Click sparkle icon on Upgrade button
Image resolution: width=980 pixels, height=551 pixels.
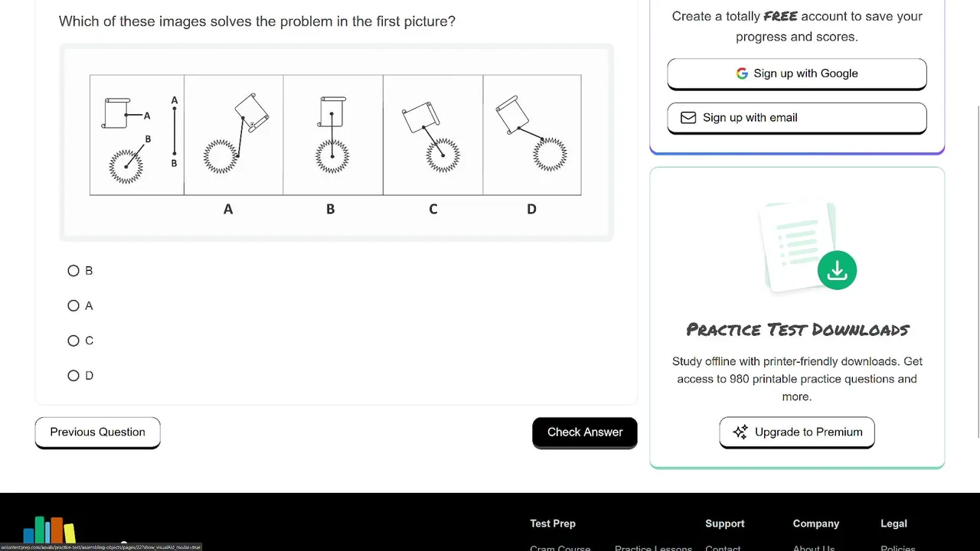pyautogui.click(x=740, y=432)
